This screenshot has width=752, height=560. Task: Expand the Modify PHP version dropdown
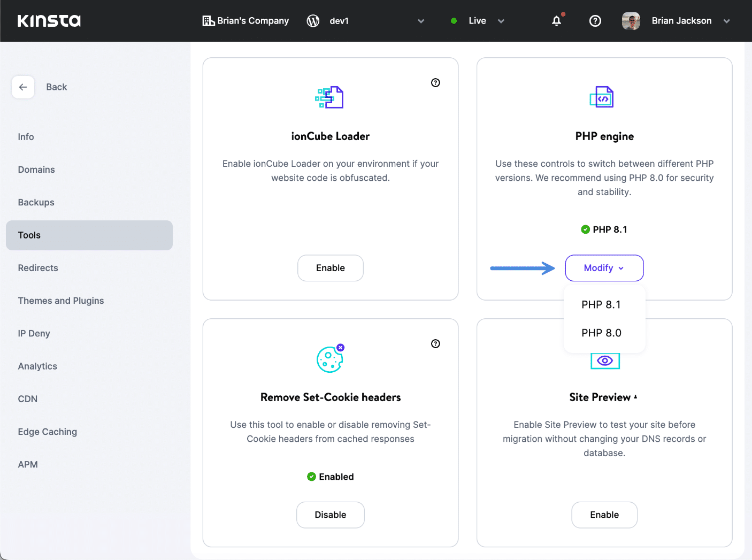(x=604, y=268)
